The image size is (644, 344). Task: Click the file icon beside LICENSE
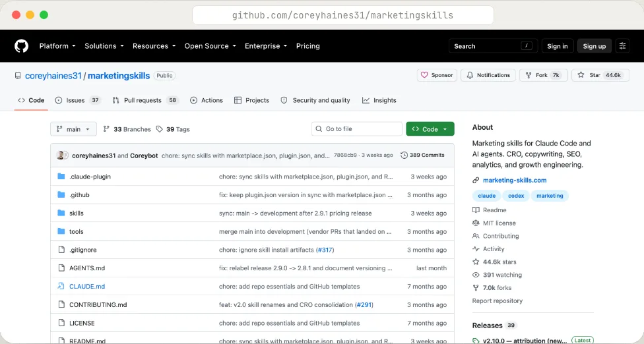coord(61,323)
